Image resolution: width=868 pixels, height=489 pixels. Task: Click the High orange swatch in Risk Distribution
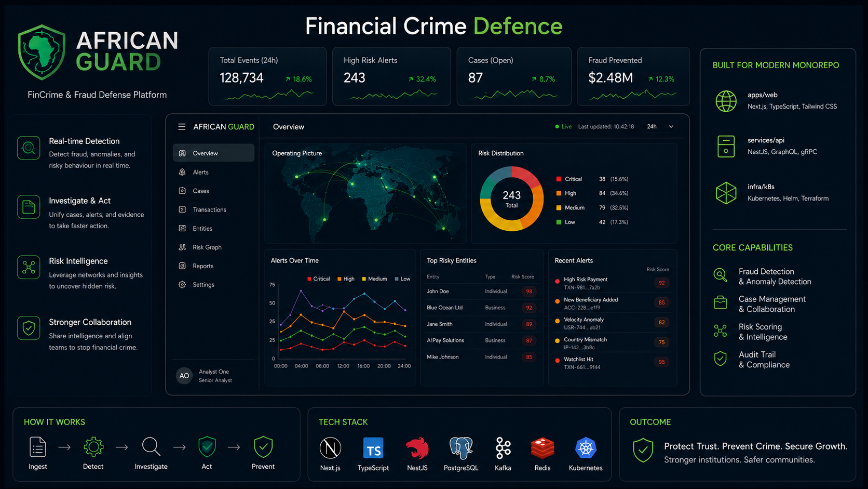tap(559, 193)
